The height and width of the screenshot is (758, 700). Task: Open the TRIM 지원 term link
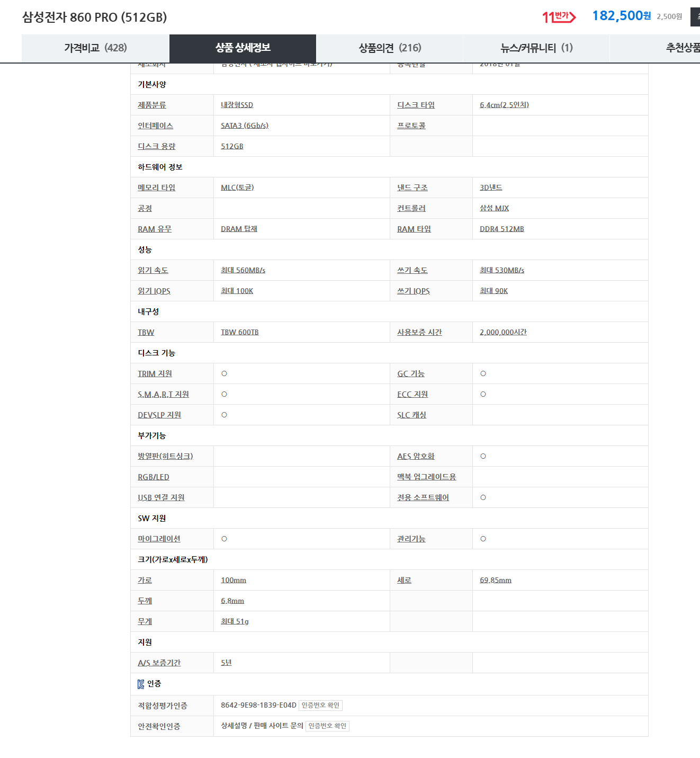click(x=155, y=373)
